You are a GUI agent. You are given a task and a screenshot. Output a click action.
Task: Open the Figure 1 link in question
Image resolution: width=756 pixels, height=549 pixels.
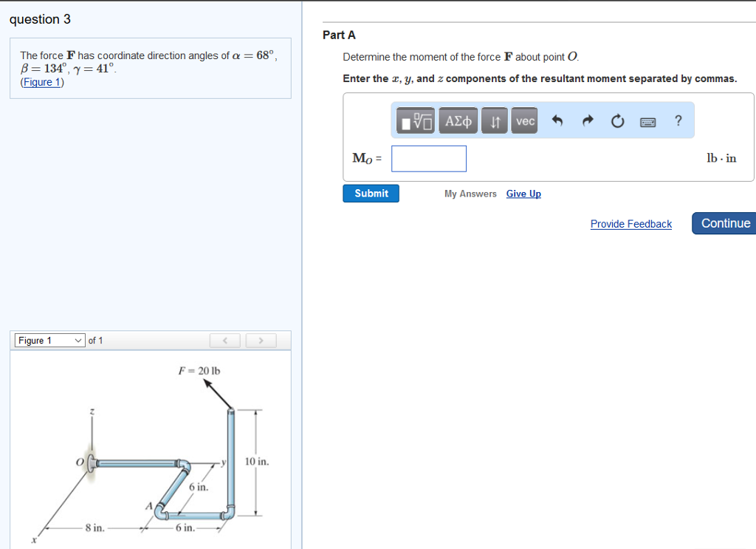(x=41, y=81)
